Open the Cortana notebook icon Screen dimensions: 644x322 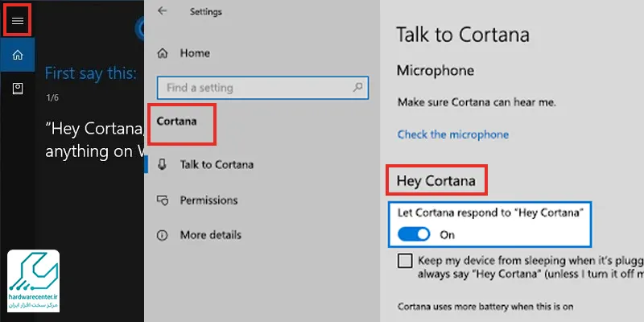(18, 89)
